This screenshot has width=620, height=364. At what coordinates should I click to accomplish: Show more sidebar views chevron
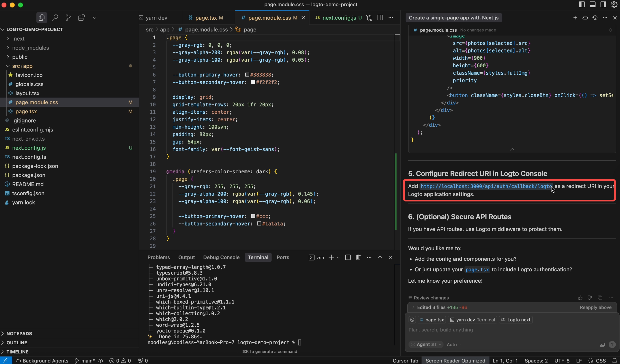(95, 18)
